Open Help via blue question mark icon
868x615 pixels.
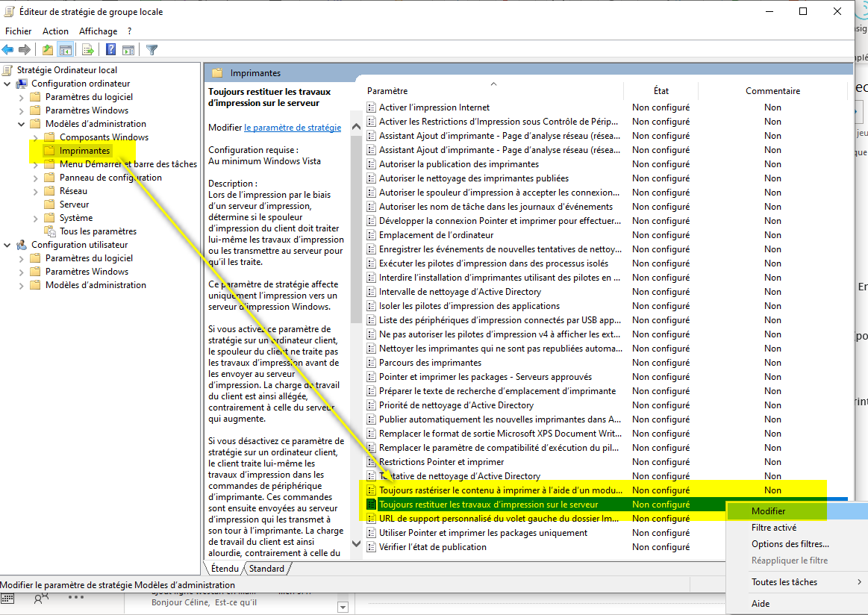(110, 50)
